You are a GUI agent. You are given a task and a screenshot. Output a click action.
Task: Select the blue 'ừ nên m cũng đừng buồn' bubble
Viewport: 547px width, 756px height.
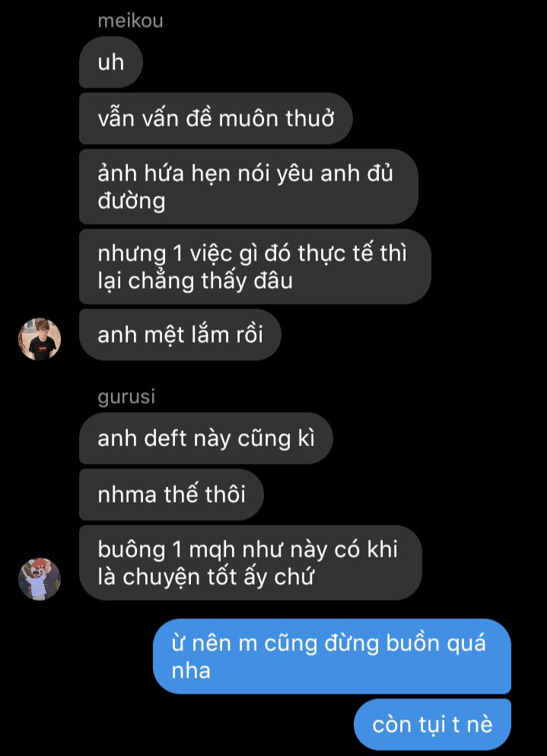332,656
